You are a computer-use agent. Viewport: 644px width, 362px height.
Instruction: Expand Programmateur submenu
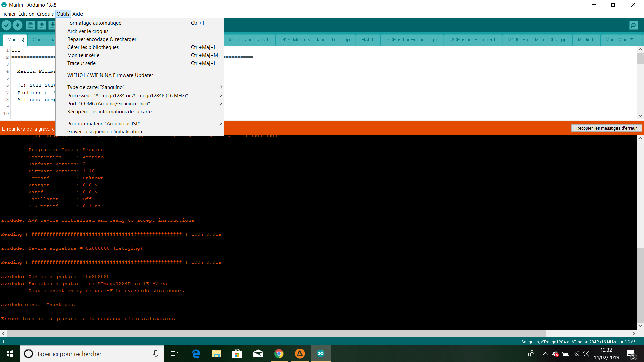pos(140,124)
